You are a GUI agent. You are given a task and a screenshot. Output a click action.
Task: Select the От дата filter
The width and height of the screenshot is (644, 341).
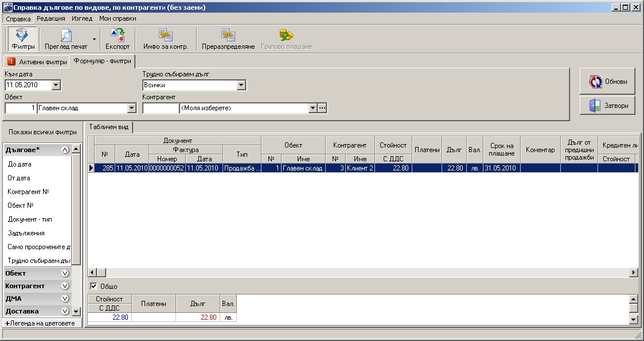tap(19, 178)
